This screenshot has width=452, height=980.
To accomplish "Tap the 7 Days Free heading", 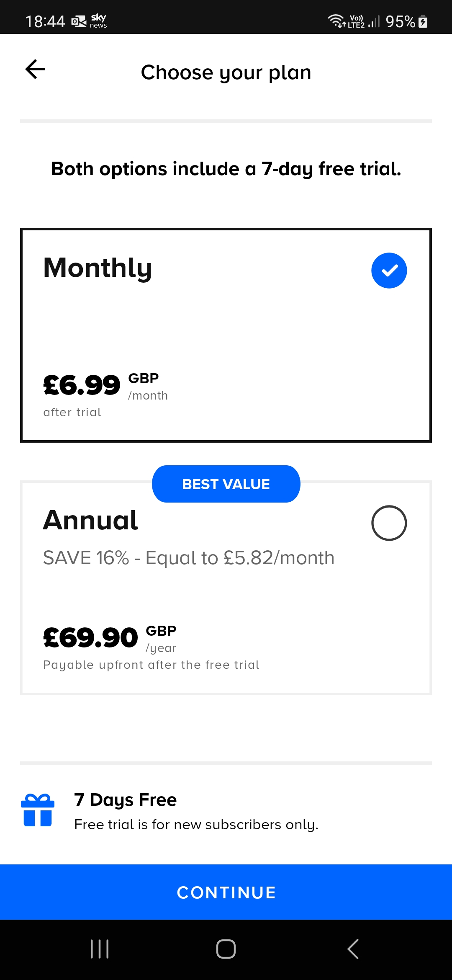I will coord(126,800).
